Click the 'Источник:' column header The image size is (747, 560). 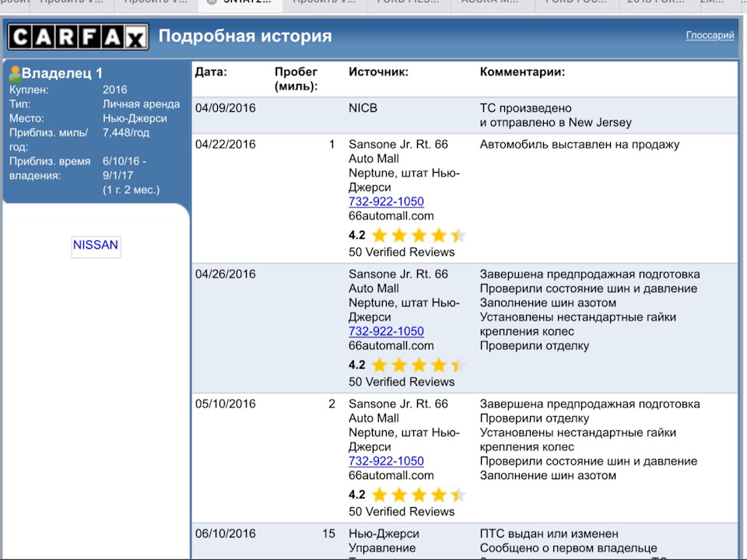[x=378, y=72]
